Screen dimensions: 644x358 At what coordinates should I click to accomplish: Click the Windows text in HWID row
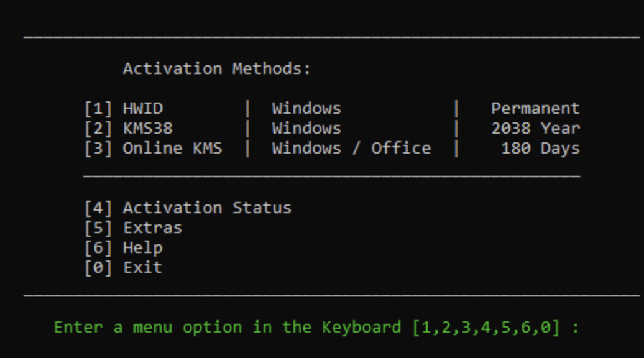coord(306,108)
